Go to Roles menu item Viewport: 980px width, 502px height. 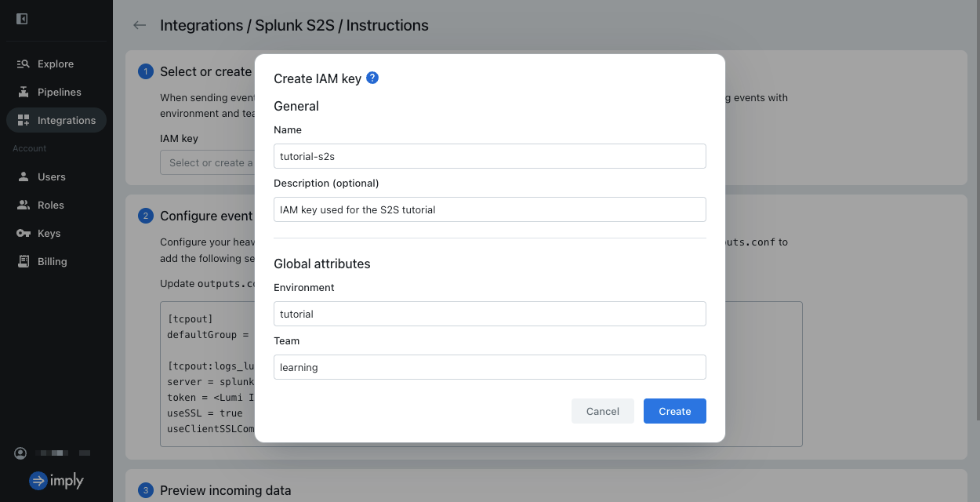click(x=56, y=205)
